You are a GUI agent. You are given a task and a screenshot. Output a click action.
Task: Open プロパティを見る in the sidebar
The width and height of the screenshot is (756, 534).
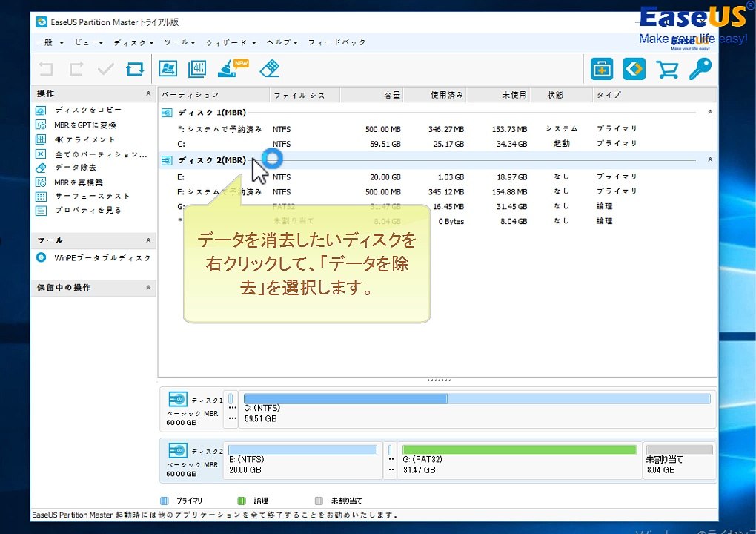point(87,210)
